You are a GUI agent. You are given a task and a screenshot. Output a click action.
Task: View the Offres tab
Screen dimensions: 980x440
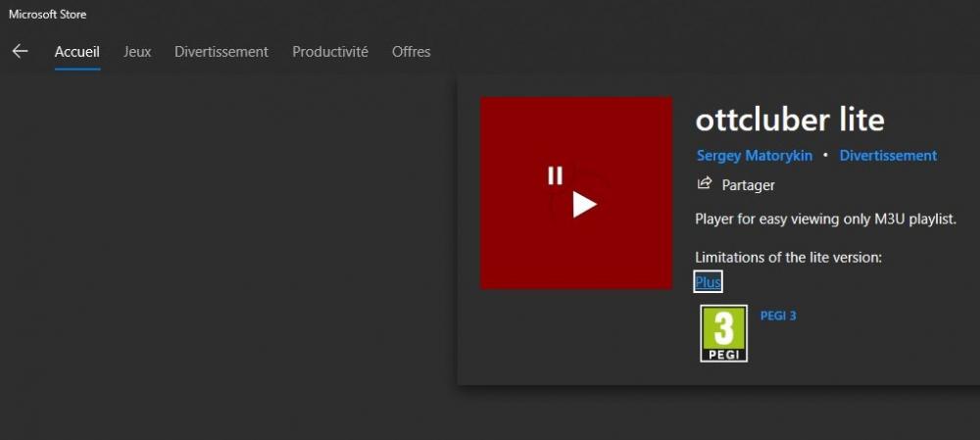point(412,52)
